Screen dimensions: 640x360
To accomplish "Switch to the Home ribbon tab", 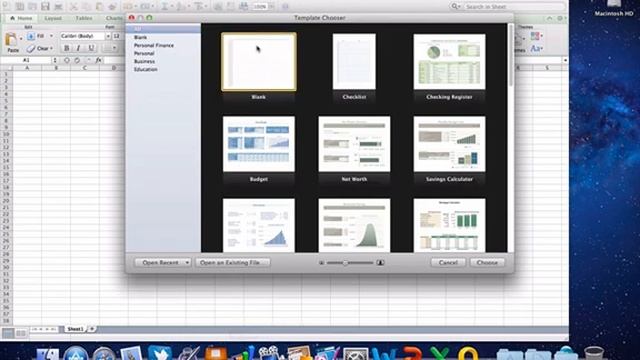I will click(21, 18).
